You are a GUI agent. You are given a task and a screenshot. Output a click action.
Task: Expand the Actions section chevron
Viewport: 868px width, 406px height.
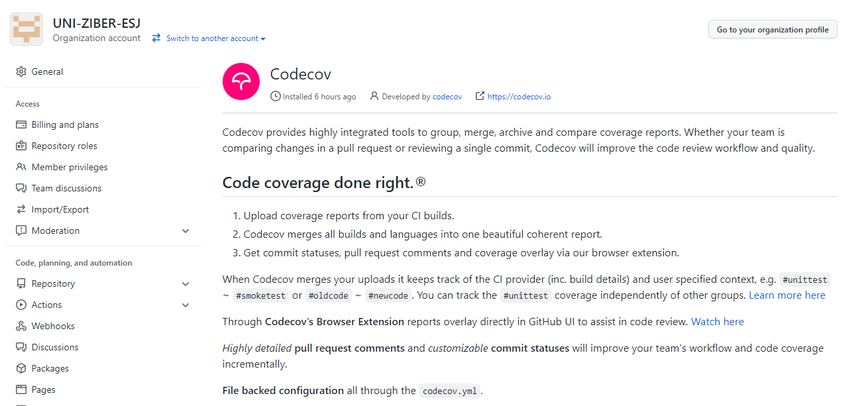tap(186, 305)
